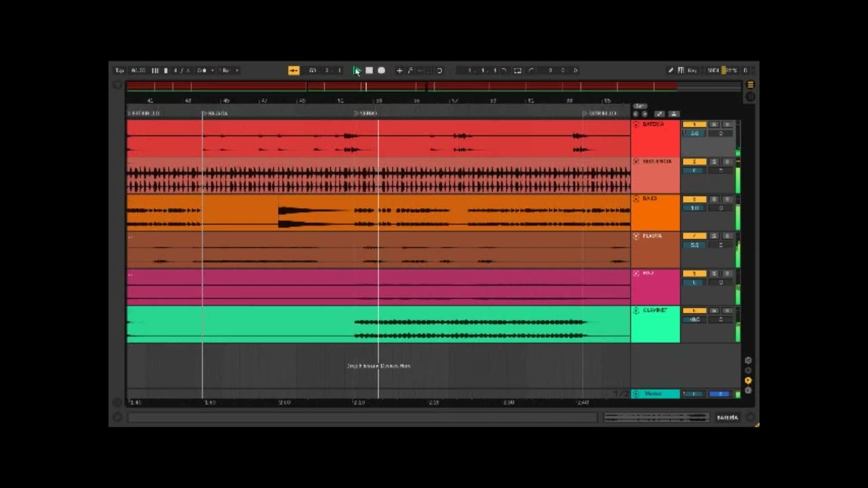The width and height of the screenshot is (868, 488).
Task: Open the piano keyboard icon
Action: 681,70
